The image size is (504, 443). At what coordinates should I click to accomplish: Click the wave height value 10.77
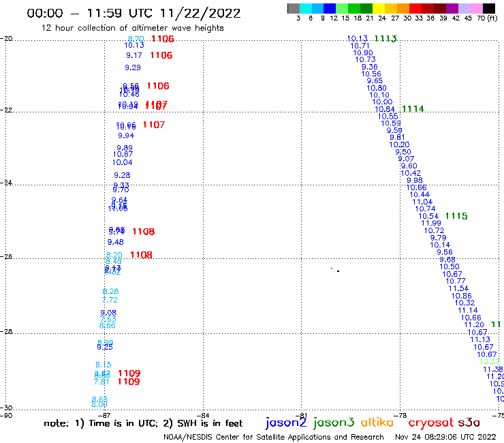tap(456, 281)
